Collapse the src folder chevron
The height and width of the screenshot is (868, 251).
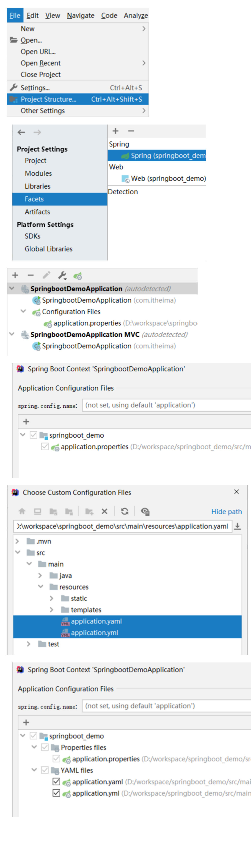pyautogui.click(x=18, y=552)
